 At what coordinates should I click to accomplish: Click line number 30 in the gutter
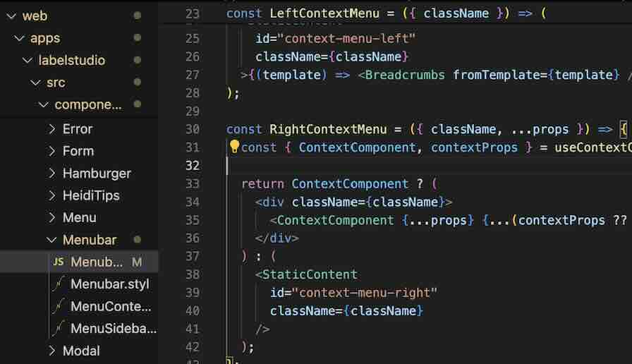tap(192, 129)
